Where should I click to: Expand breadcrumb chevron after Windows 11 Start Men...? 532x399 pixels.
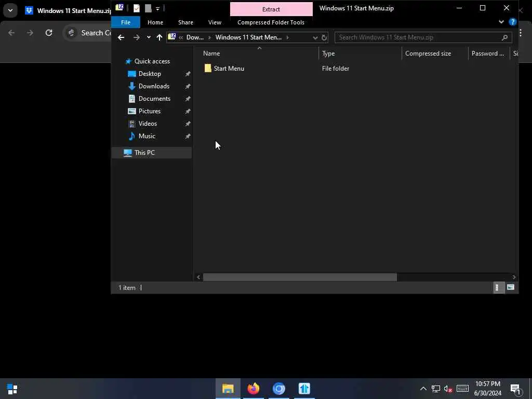pyautogui.click(x=287, y=37)
